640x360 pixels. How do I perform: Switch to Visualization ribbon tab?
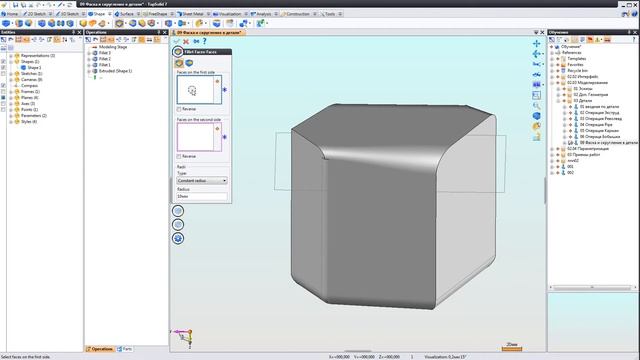(x=227, y=14)
